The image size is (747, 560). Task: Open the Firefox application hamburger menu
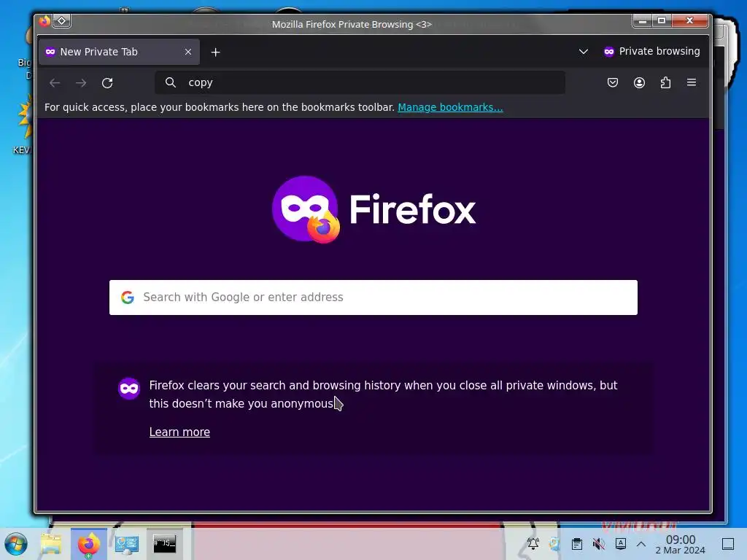692,82
